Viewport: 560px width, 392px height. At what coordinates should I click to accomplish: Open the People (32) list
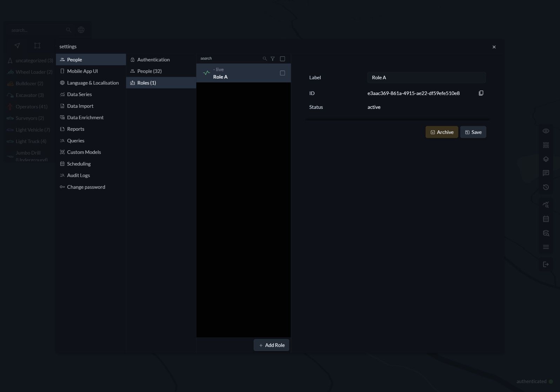(x=161, y=71)
